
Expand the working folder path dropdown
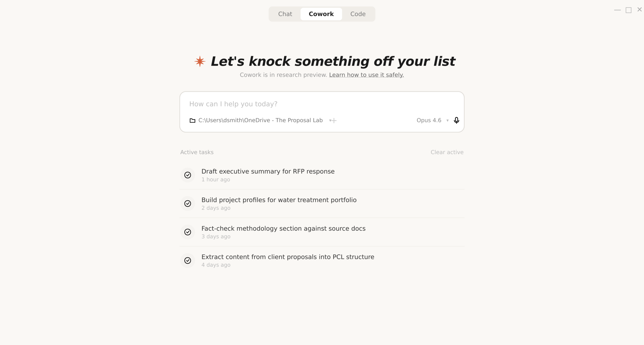[x=330, y=121]
